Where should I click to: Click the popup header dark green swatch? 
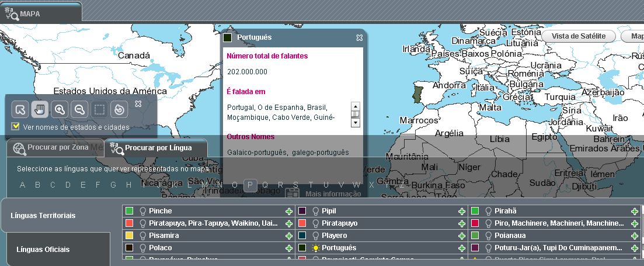click(228, 38)
